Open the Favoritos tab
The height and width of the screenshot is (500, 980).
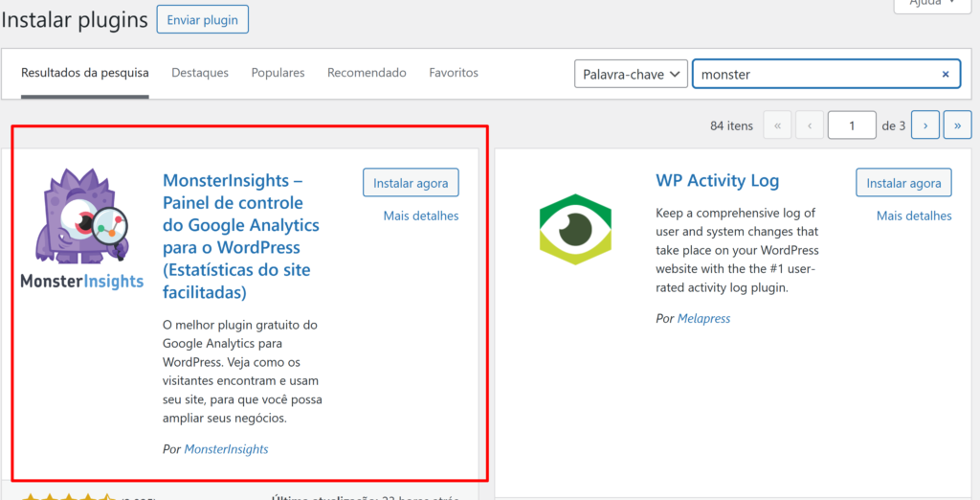454,73
